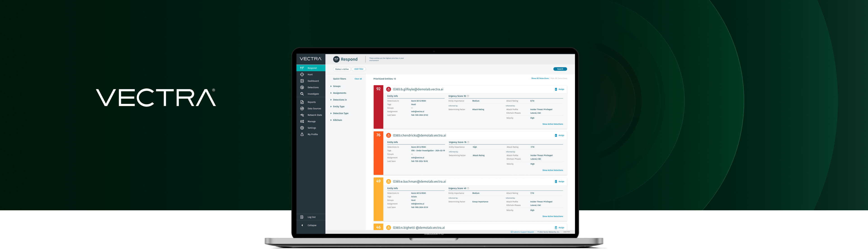Click 'Group Importance' determining factor value

coord(480,202)
